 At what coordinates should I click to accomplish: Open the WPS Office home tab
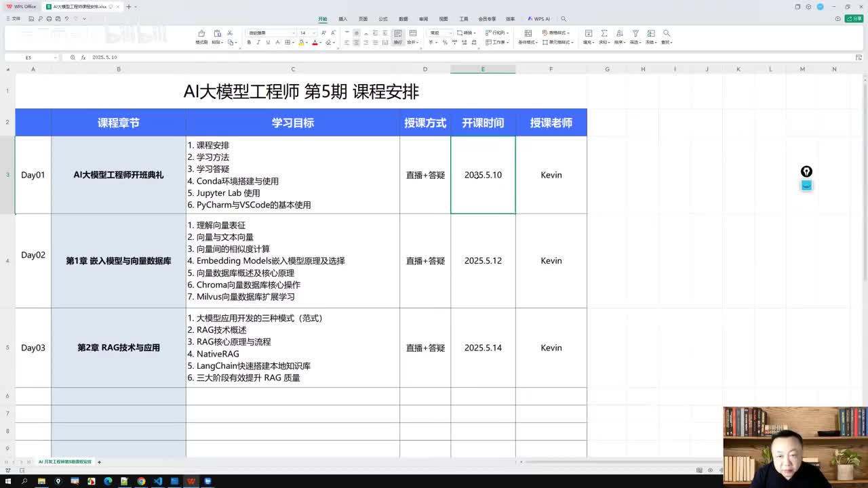point(22,7)
